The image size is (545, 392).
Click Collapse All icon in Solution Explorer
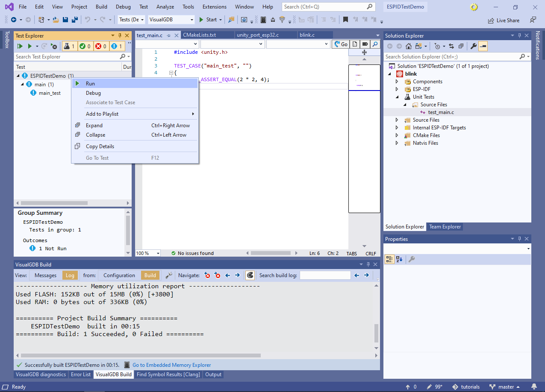pos(461,46)
